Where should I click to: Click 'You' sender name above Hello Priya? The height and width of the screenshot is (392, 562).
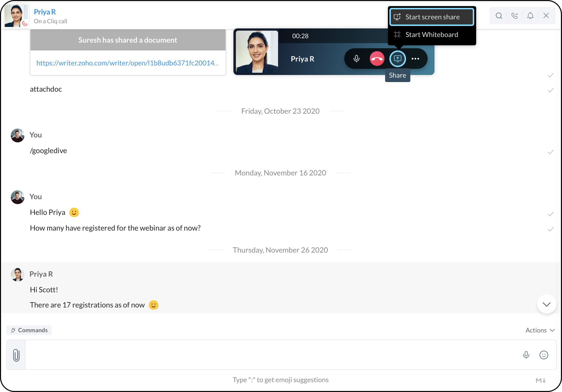pos(36,196)
